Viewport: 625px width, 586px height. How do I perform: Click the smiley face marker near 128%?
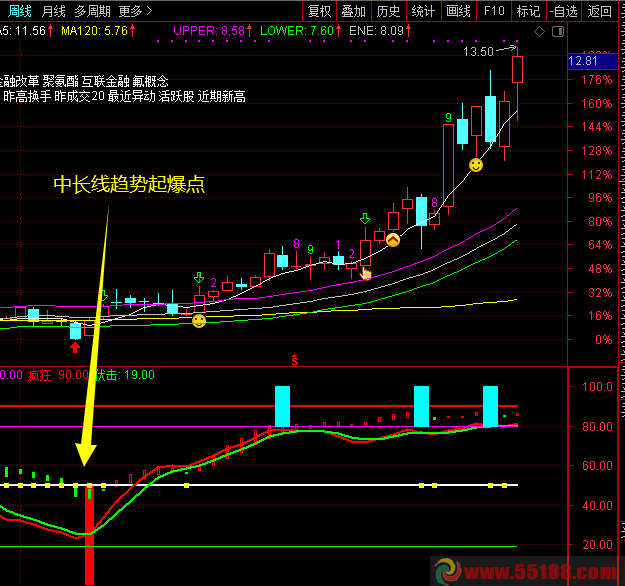[x=476, y=164]
